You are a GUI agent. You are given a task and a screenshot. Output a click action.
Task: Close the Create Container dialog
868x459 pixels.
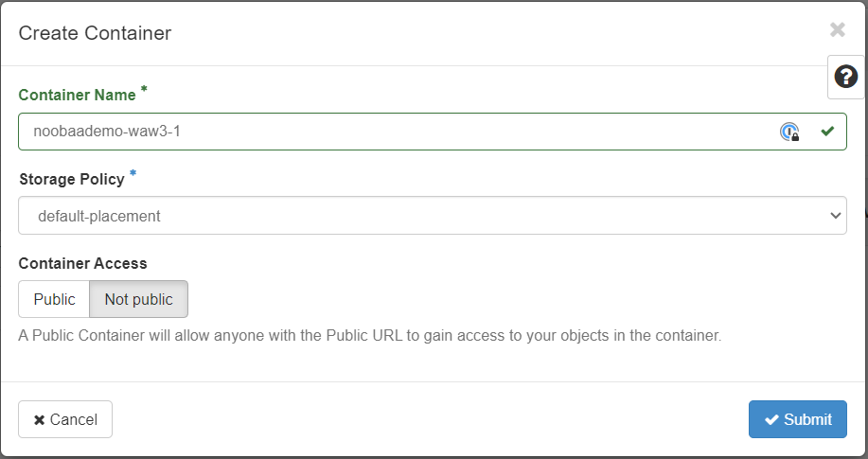tap(837, 30)
